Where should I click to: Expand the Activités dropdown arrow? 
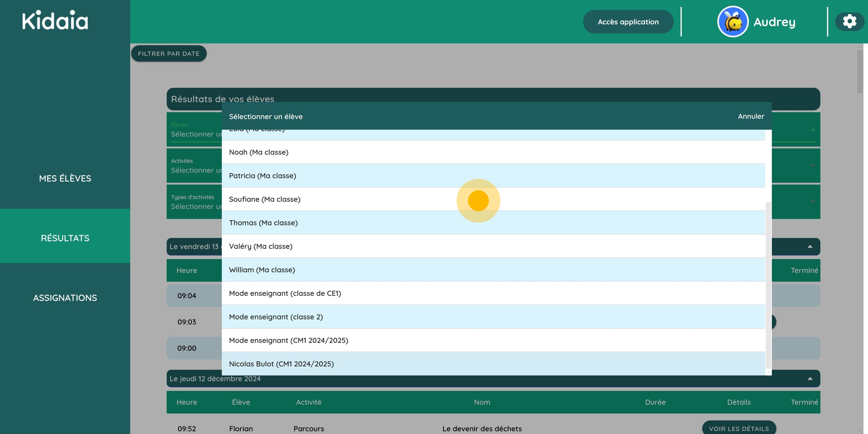813,166
